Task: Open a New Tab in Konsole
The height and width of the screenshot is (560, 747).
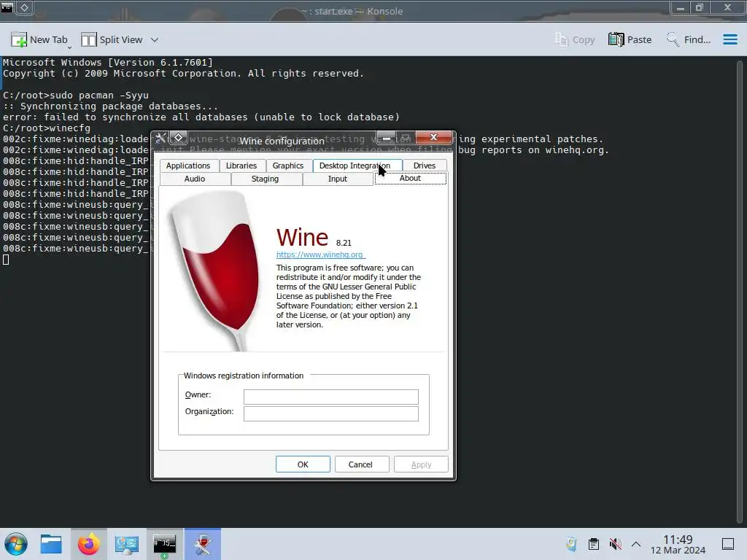Action: (x=39, y=39)
